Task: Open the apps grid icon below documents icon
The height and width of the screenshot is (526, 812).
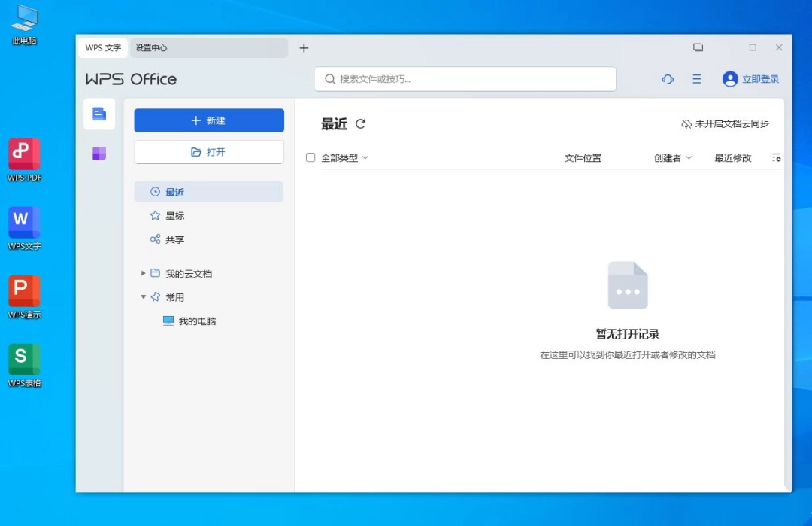Action: point(99,153)
